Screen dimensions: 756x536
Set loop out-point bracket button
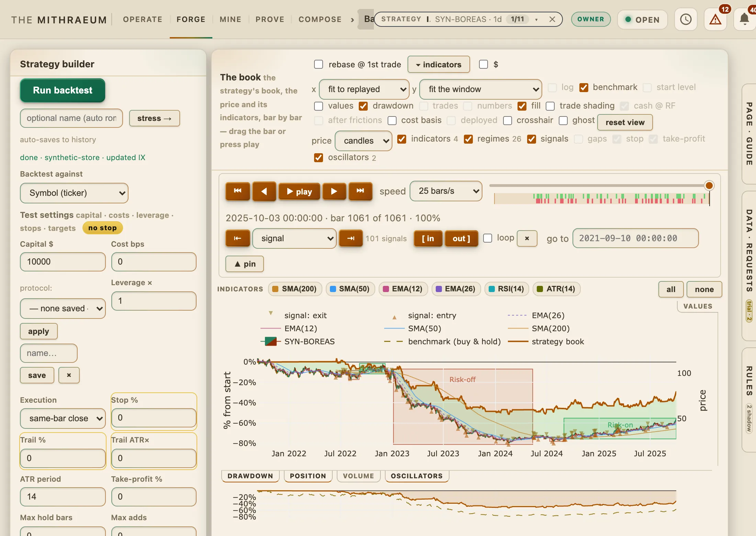tap(461, 238)
